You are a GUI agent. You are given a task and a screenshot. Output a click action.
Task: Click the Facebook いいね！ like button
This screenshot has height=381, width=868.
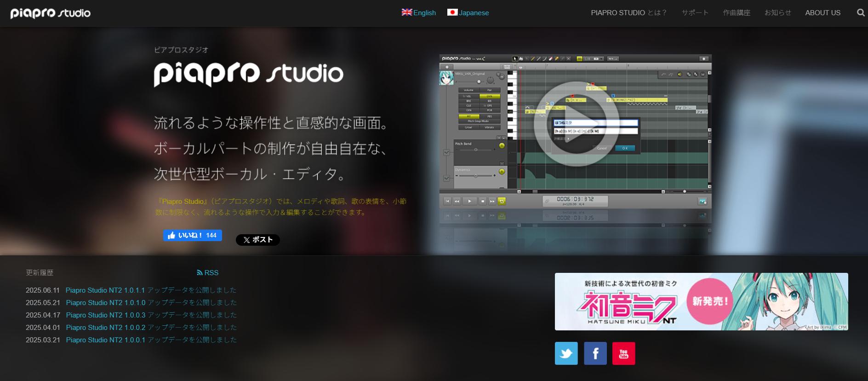(193, 235)
